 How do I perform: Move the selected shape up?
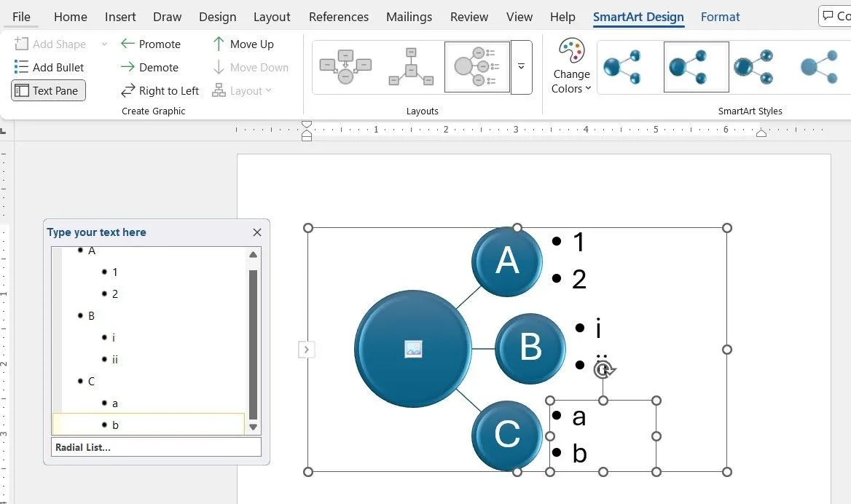click(244, 44)
